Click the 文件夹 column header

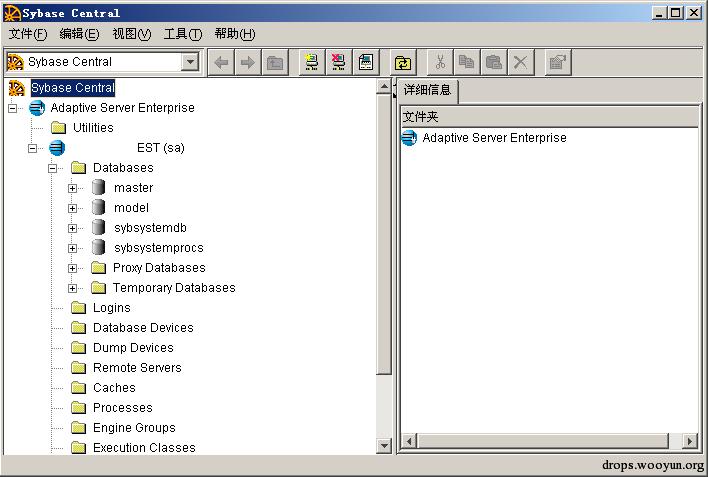549,117
